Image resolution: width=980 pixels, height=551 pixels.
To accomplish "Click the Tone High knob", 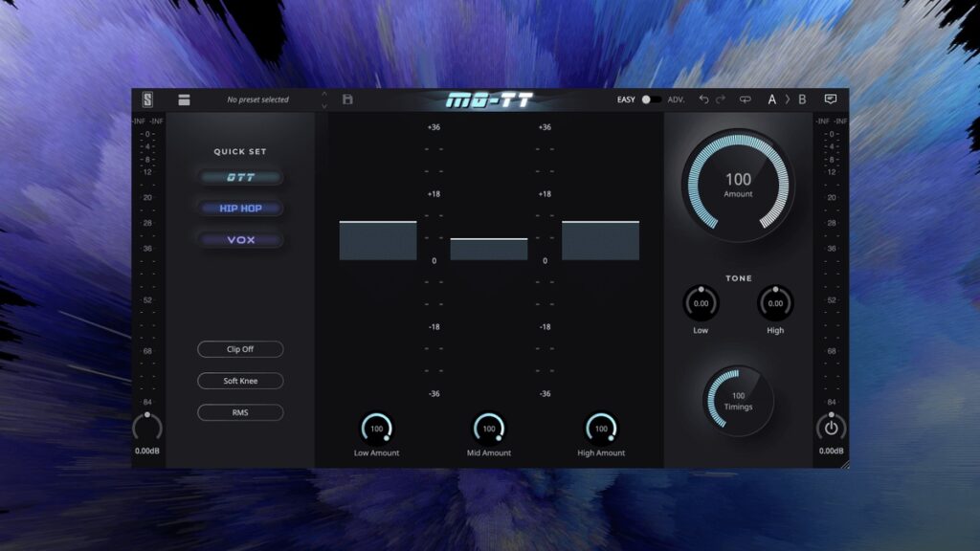I will click(x=775, y=303).
